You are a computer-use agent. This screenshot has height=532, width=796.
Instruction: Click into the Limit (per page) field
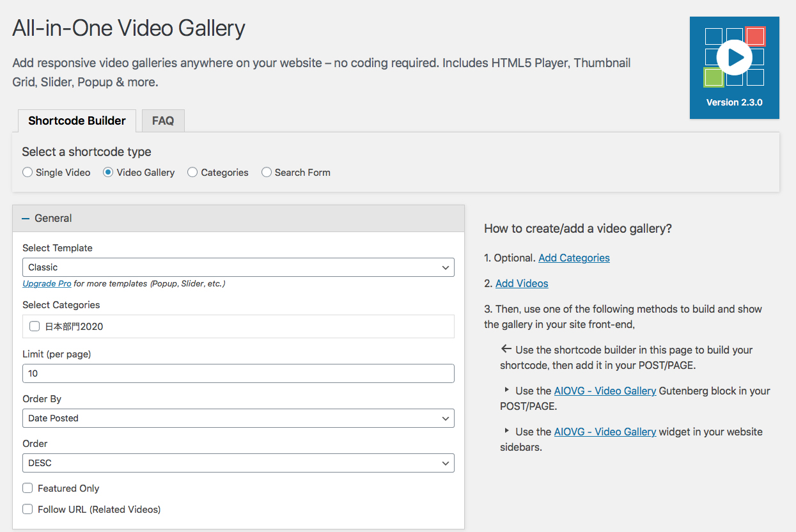click(238, 373)
